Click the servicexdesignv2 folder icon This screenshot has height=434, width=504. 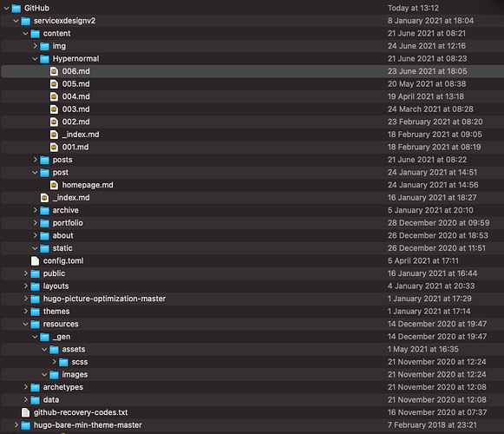click(25, 21)
